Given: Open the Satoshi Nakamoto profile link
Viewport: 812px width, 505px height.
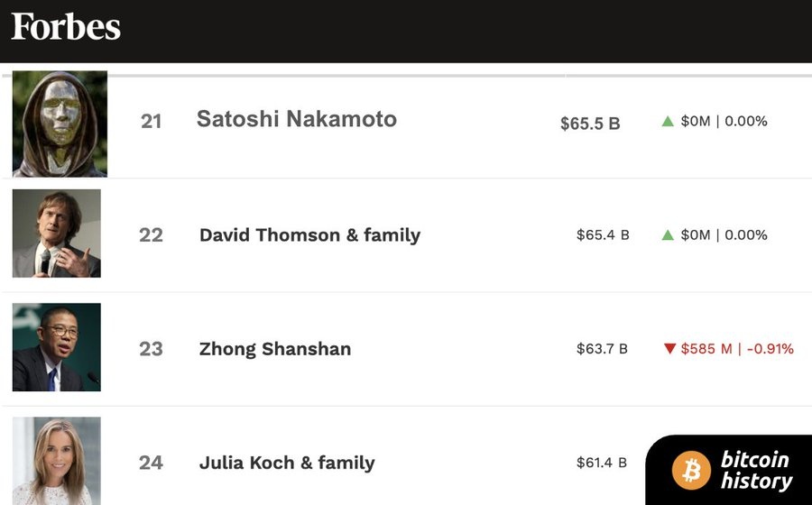Looking at the screenshot, I should (296, 119).
